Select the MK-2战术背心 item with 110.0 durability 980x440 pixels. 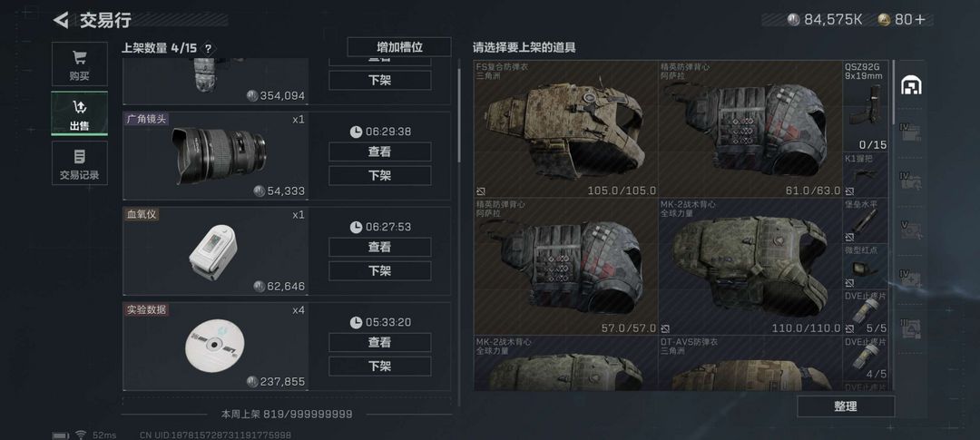click(x=750, y=267)
